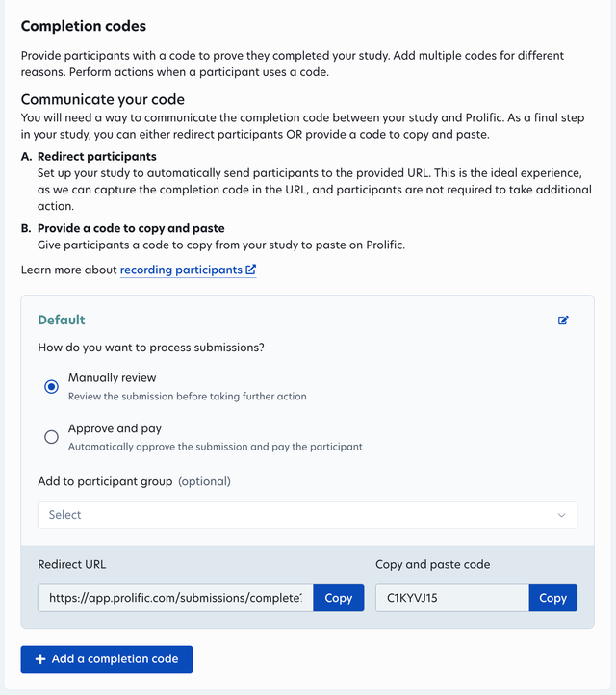
Task: Click external-link icon beside recording participants
Action: pos(251,270)
